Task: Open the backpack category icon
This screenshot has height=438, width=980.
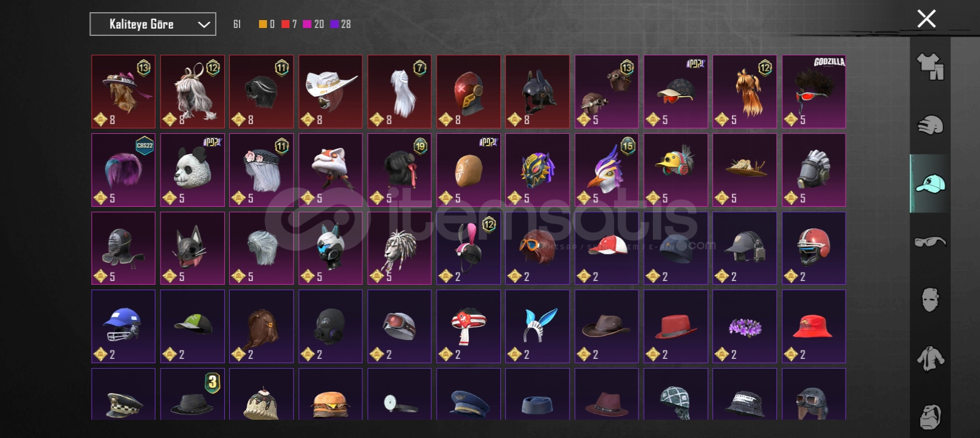Action: 930,417
